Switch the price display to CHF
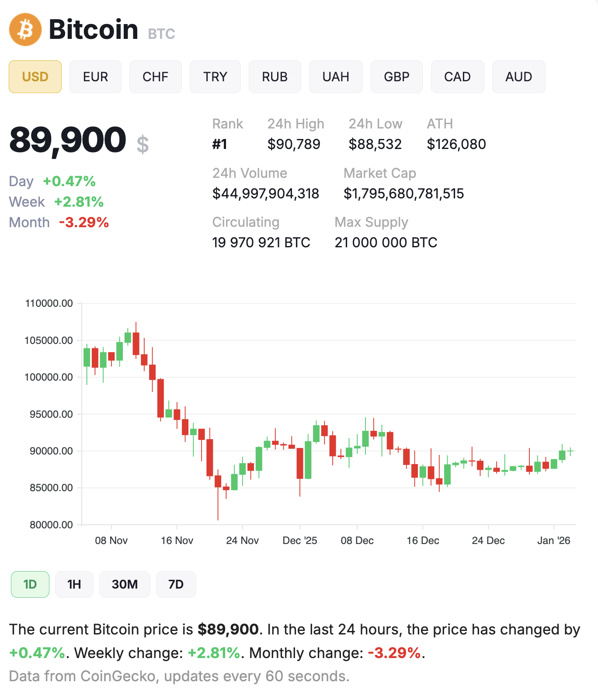 tap(155, 76)
